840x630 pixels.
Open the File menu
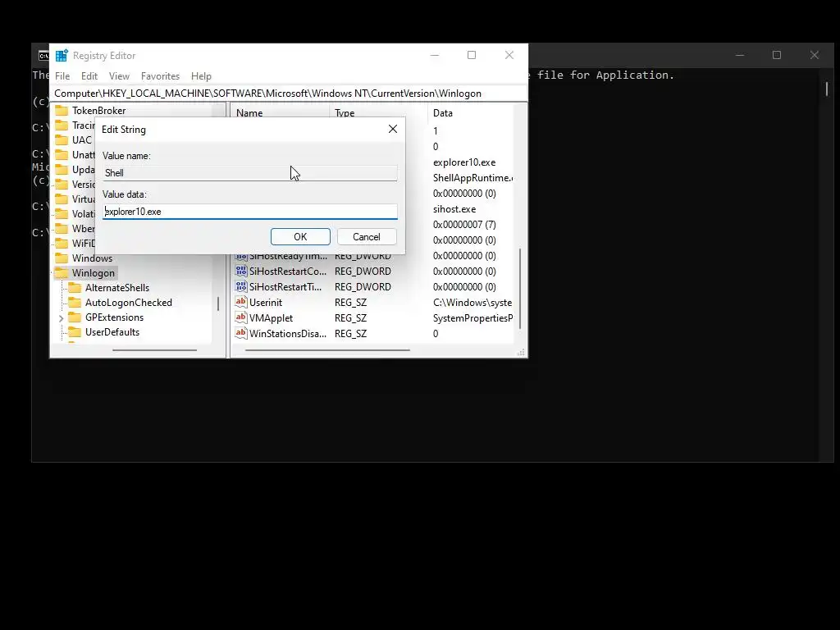pos(62,76)
